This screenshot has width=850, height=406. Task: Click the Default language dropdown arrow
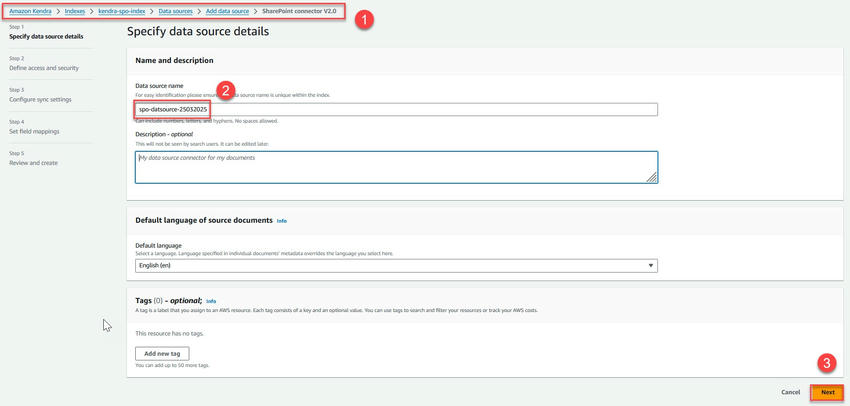pyautogui.click(x=651, y=266)
